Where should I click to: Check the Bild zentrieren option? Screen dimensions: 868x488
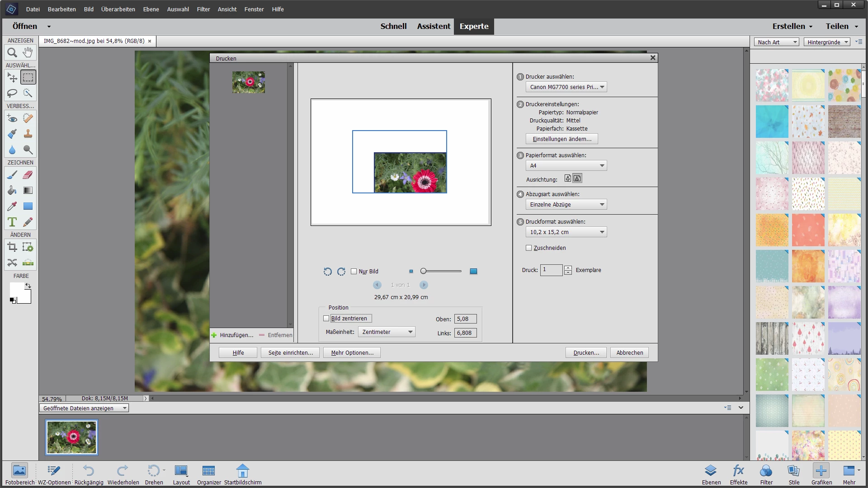pos(326,319)
